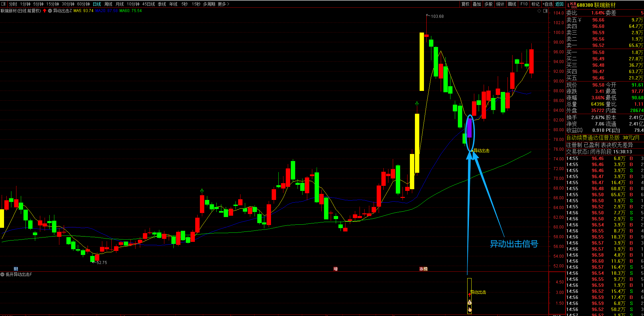This screenshot has width=644, height=316.
Task: Open the 多周期 multi-period view
Action: [x=209, y=4]
